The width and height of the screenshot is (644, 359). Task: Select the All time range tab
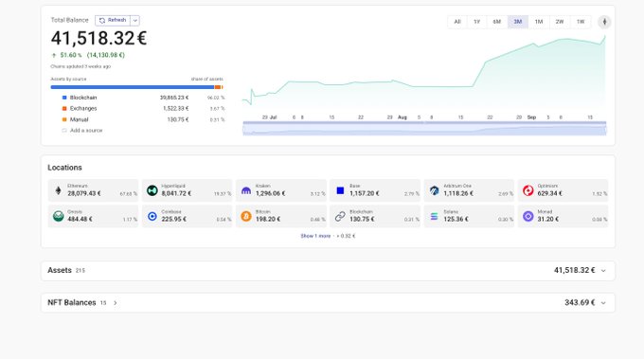[x=457, y=22]
